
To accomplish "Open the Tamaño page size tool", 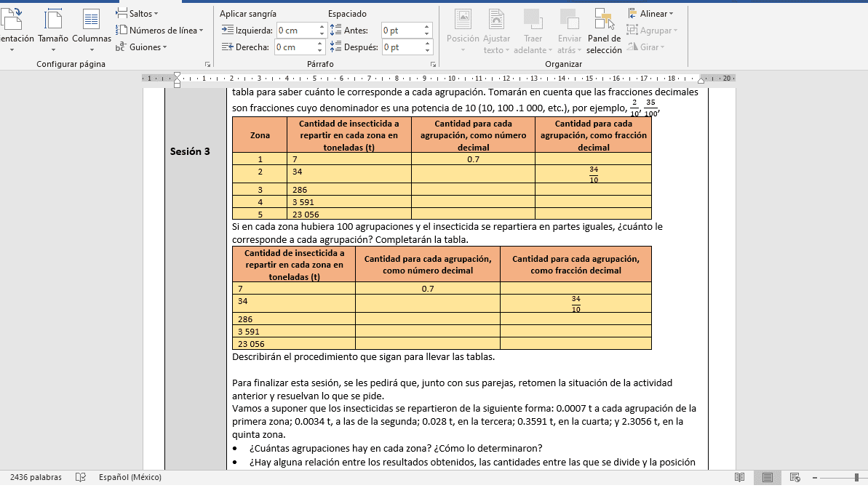I will (53, 31).
